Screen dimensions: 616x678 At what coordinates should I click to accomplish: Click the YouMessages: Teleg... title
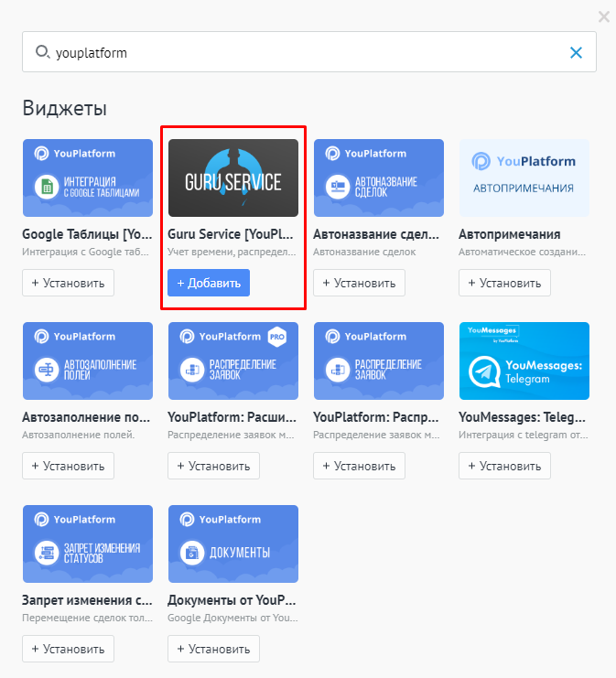click(522, 417)
